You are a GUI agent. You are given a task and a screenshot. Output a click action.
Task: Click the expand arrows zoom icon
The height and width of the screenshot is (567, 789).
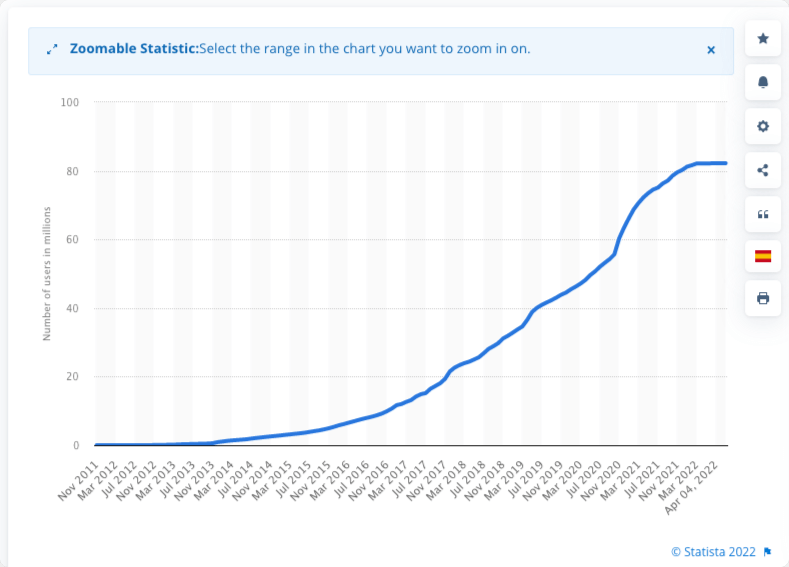tap(52, 49)
